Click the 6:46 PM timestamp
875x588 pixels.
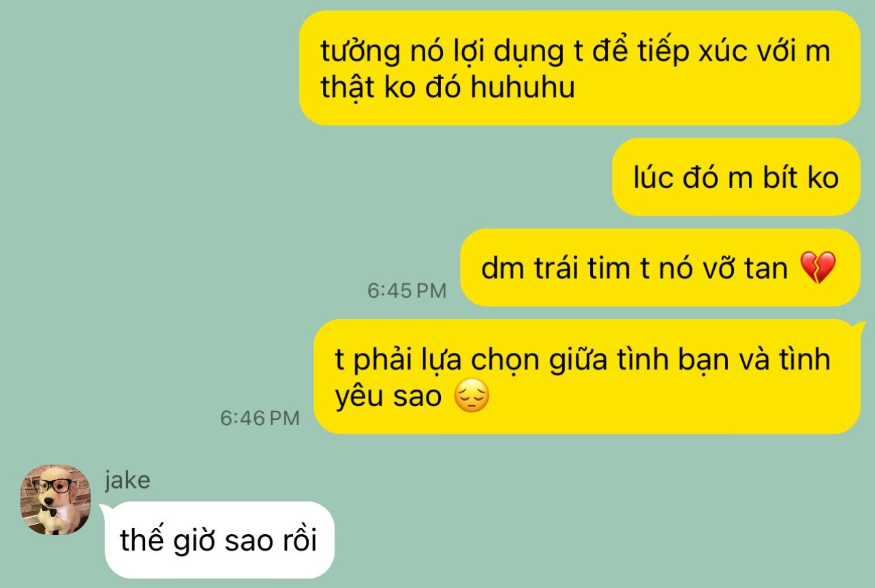coord(260,418)
